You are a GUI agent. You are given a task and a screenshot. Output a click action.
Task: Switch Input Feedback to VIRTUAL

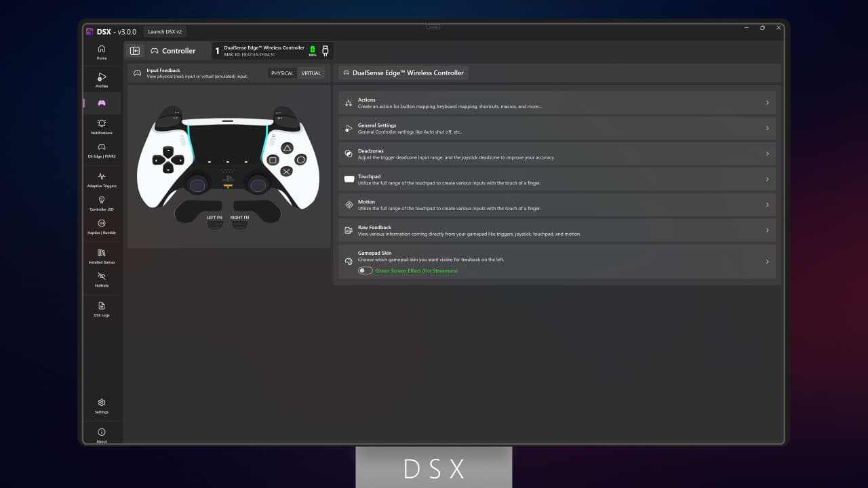click(311, 73)
